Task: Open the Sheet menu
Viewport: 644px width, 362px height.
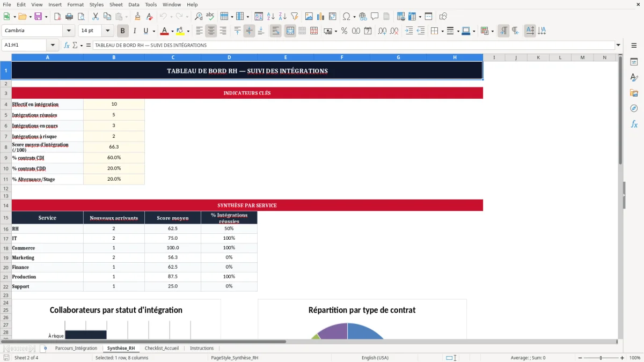Action: click(x=116, y=4)
